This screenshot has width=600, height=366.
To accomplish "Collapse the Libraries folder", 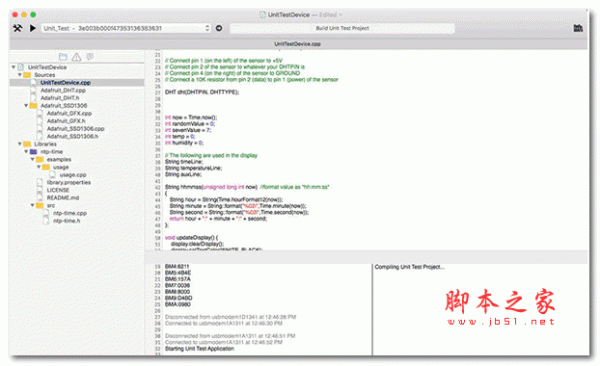I will click(x=20, y=144).
